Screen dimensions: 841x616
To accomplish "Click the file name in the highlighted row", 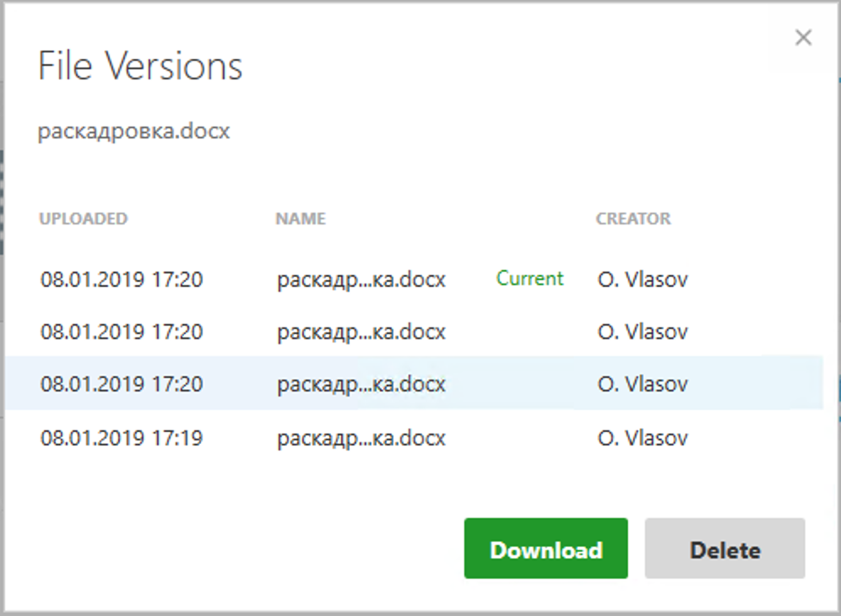I will pos(361,385).
